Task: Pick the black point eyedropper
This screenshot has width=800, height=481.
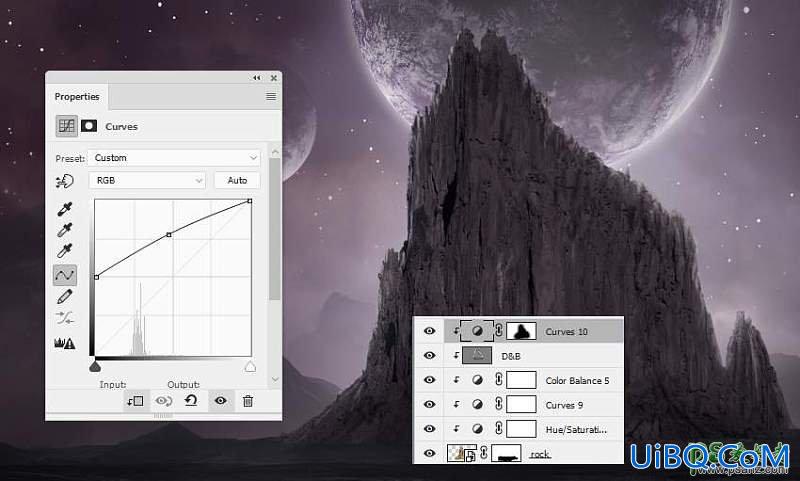Action: [65, 209]
